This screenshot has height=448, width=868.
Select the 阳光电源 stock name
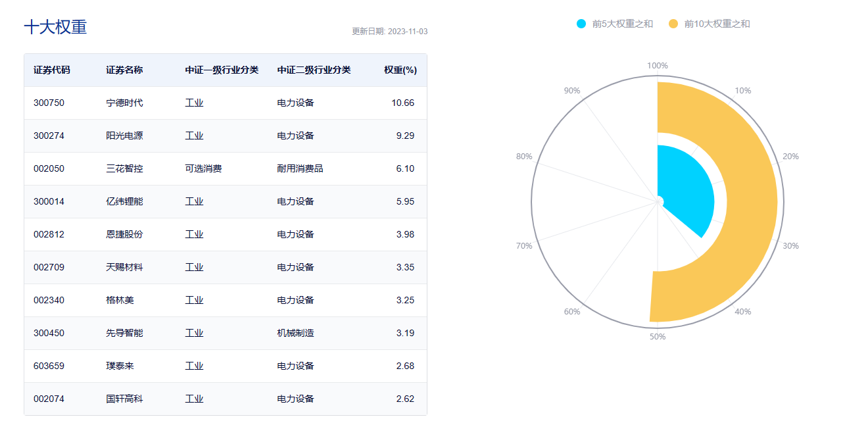(124, 136)
